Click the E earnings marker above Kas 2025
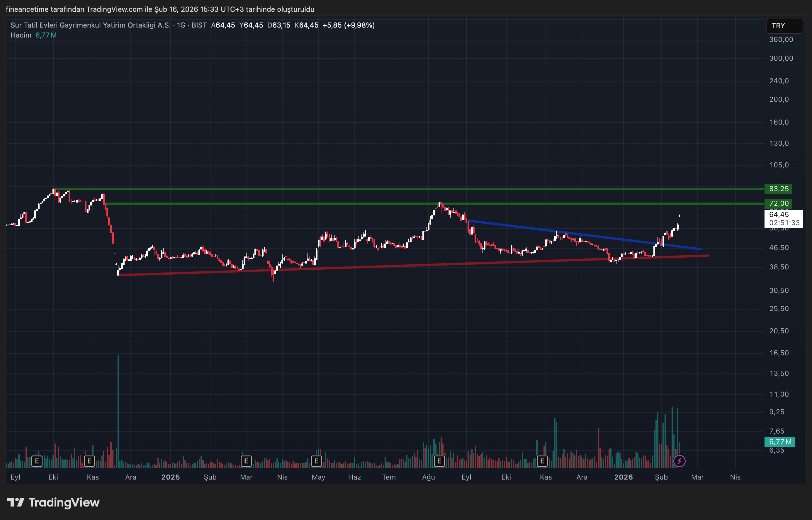This screenshot has width=812, height=520. (542, 461)
